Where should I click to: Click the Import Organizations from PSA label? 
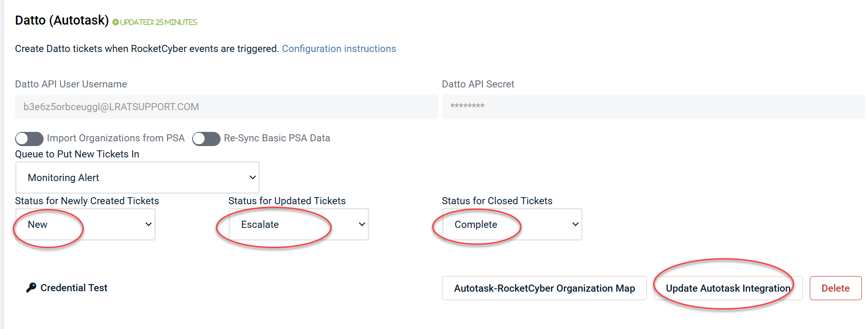click(x=115, y=138)
